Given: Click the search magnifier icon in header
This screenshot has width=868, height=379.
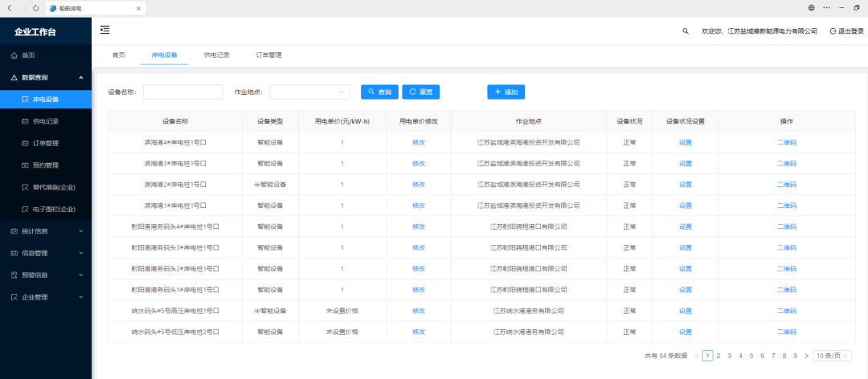Looking at the screenshot, I should (x=686, y=31).
